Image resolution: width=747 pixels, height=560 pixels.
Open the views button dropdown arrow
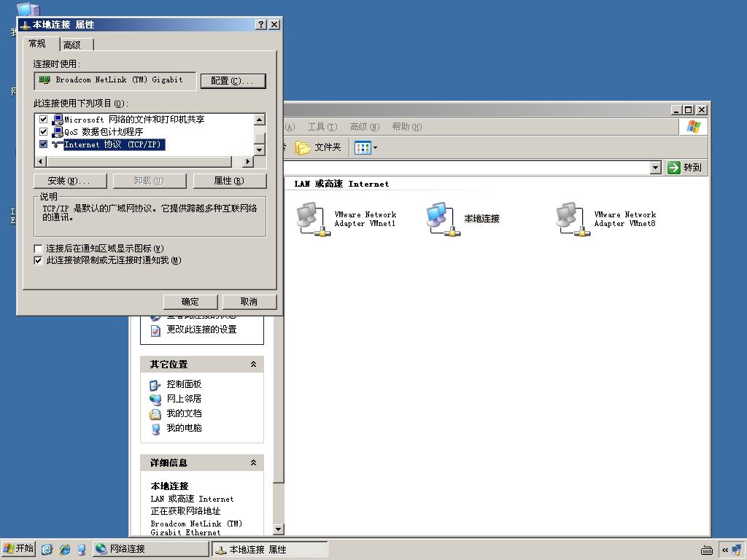[x=375, y=147]
